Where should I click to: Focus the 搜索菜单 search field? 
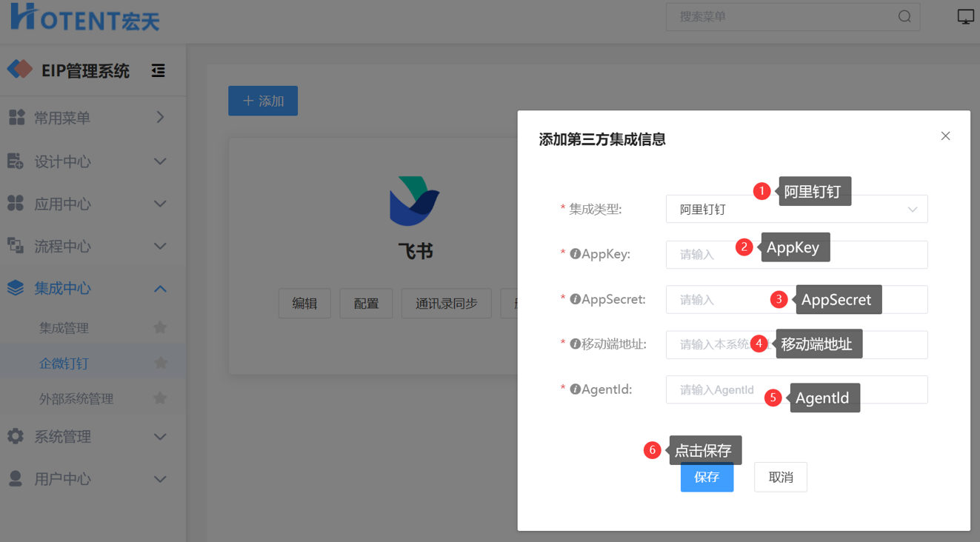[x=793, y=16]
